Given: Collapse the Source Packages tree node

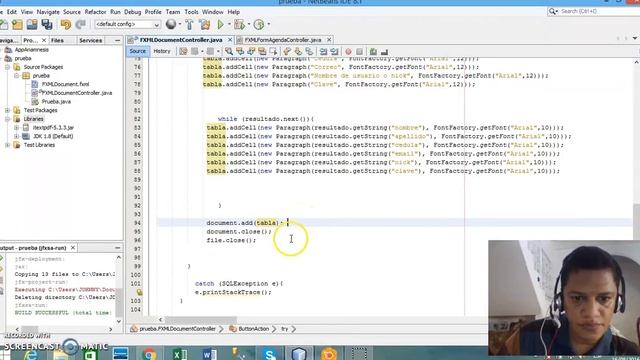Looking at the screenshot, I should 7,67.
